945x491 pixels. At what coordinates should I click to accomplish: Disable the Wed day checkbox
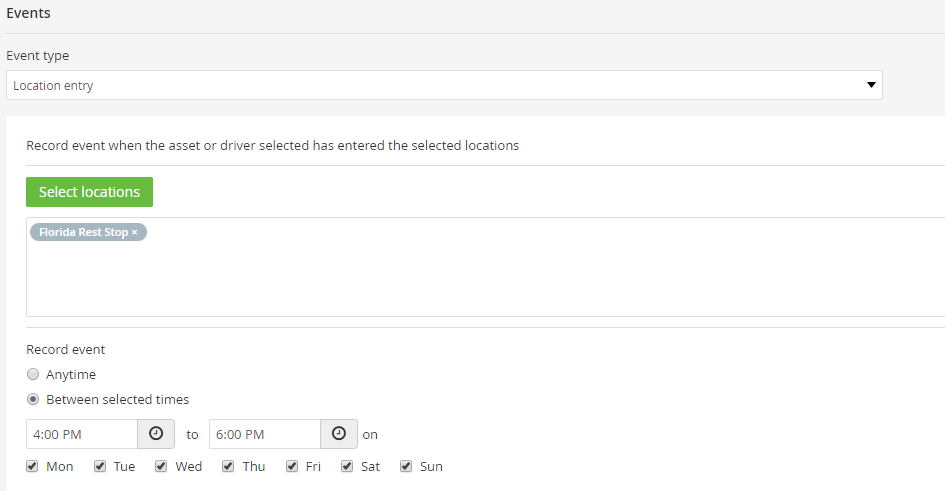pos(161,466)
